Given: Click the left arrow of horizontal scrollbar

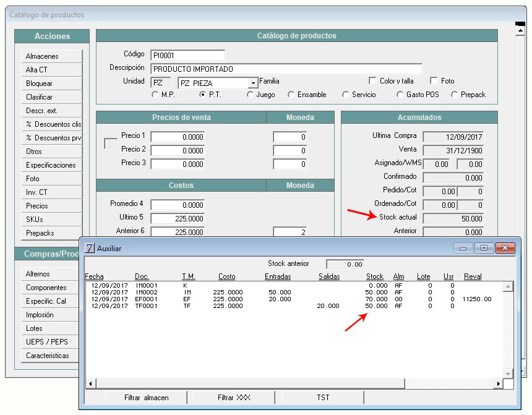Looking at the screenshot, I should (90, 384).
